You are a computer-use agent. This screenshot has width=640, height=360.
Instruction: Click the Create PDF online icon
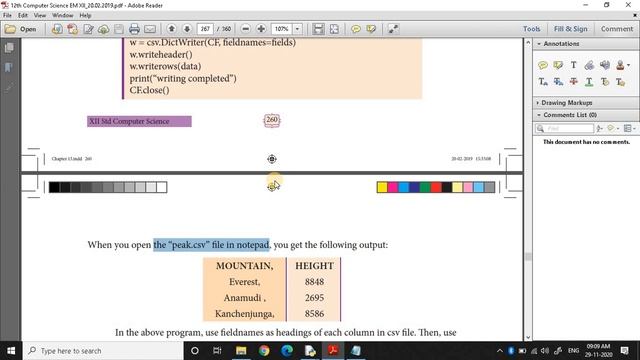pyautogui.click(x=57, y=29)
